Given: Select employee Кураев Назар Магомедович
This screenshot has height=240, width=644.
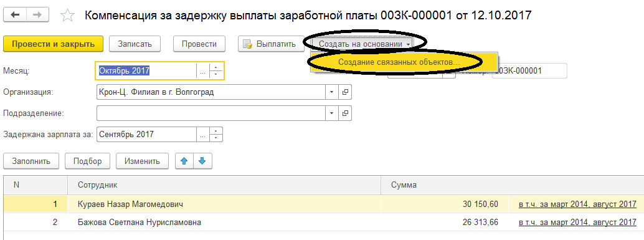Looking at the screenshot, I should point(131,204).
